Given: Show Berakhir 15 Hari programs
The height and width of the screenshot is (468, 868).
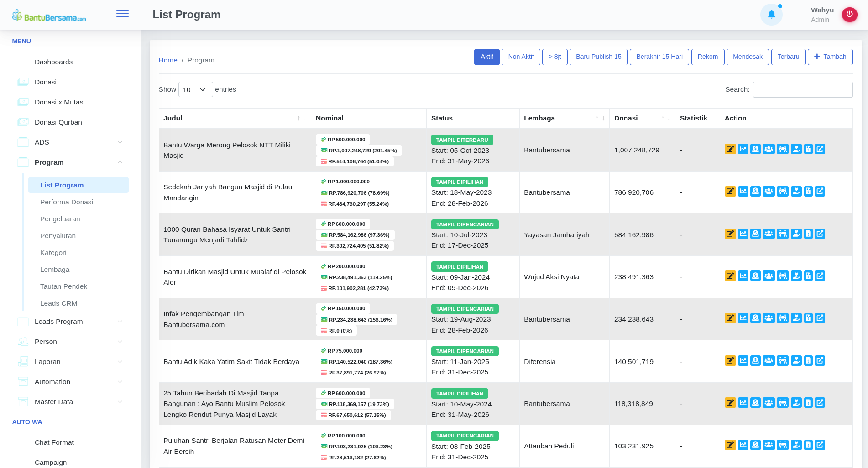Looking at the screenshot, I should point(659,57).
